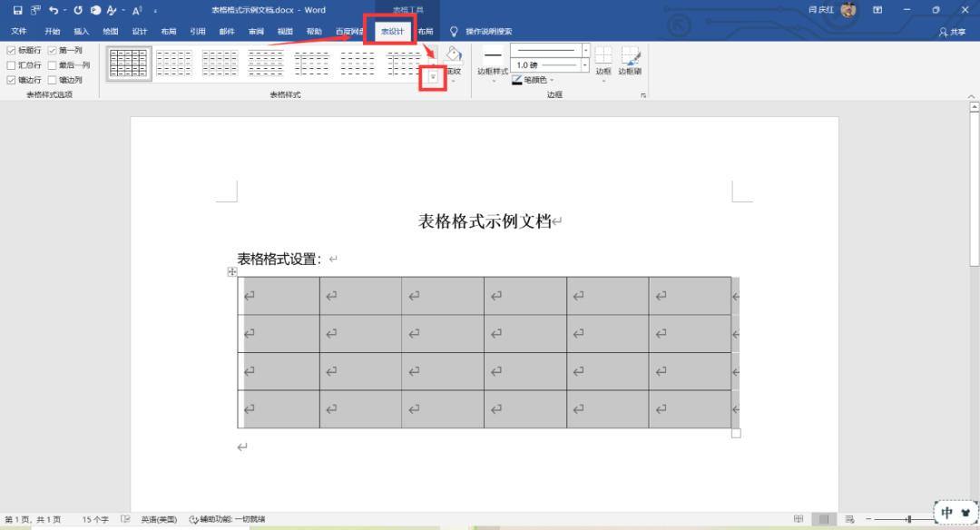Click the lightbulb icon beside the search box
The width and height of the screenshot is (980, 530).
(x=454, y=31)
